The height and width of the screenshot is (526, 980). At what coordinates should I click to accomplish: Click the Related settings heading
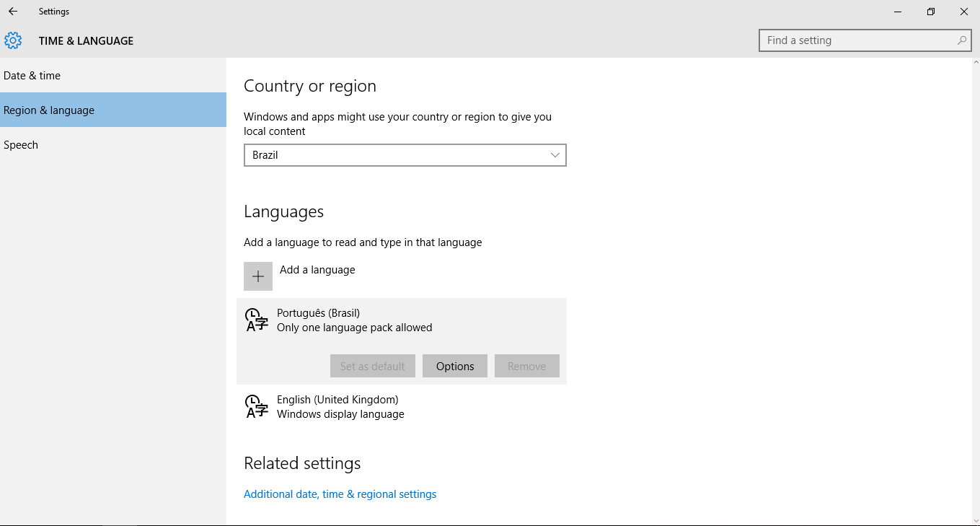click(302, 463)
